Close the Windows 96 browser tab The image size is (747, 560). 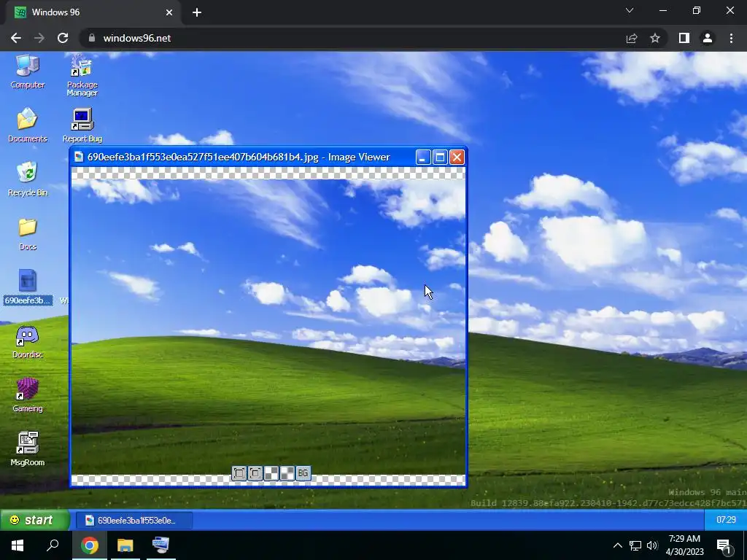tap(169, 12)
